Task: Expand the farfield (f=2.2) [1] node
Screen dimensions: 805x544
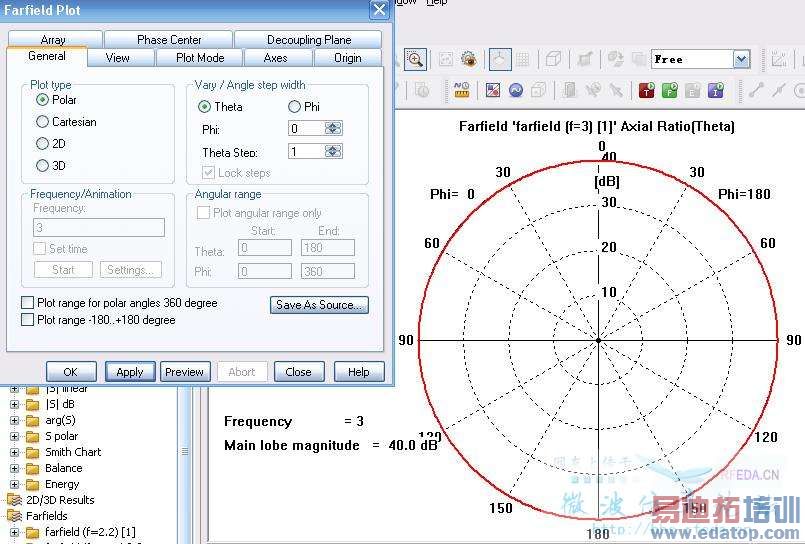Action: 14,532
